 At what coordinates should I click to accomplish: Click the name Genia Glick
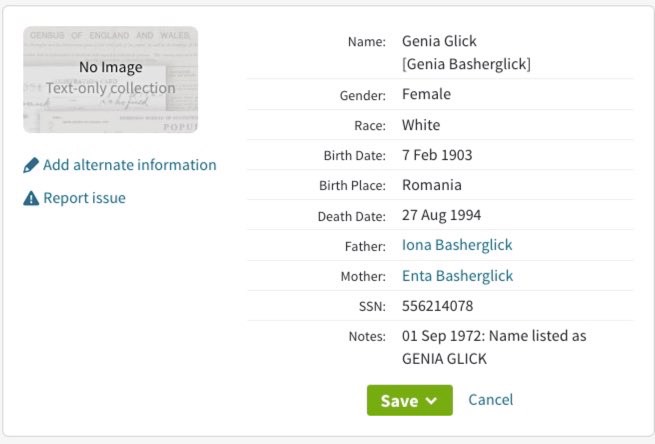tap(439, 42)
